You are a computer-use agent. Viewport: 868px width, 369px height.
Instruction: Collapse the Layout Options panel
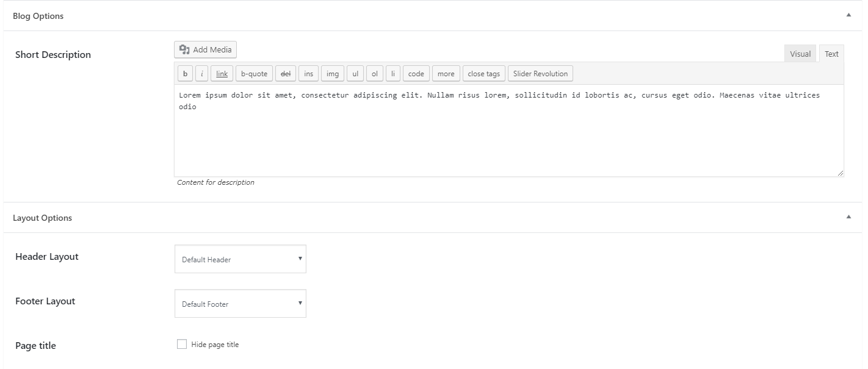tap(848, 217)
